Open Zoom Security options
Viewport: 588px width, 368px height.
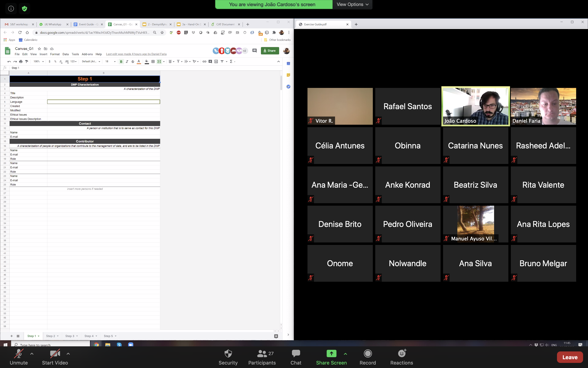tap(228, 357)
